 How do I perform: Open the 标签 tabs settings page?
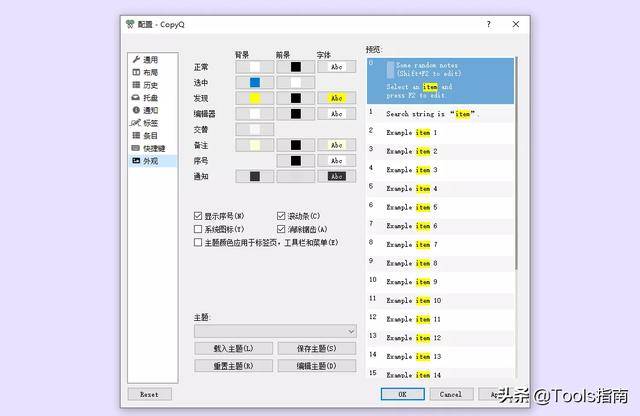152,123
